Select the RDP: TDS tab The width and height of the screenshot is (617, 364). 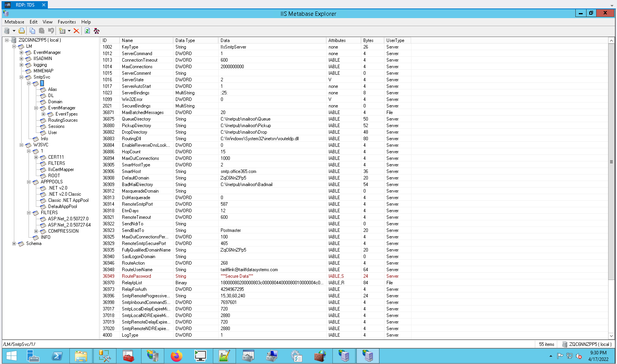click(x=25, y=5)
